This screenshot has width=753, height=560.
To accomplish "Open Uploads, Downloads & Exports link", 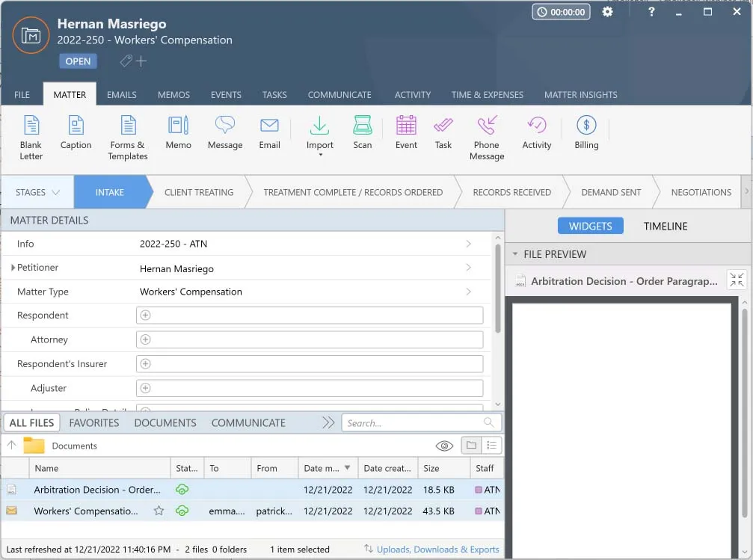I will (437, 550).
